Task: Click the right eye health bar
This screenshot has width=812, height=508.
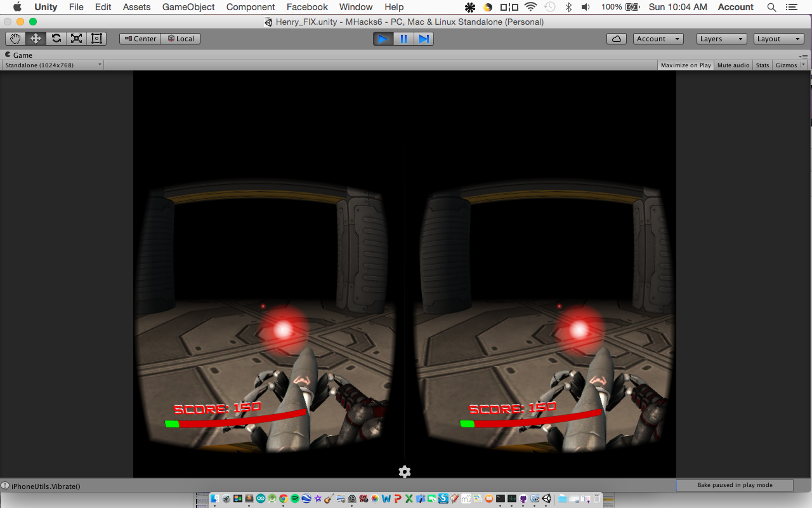Action: point(531,419)
